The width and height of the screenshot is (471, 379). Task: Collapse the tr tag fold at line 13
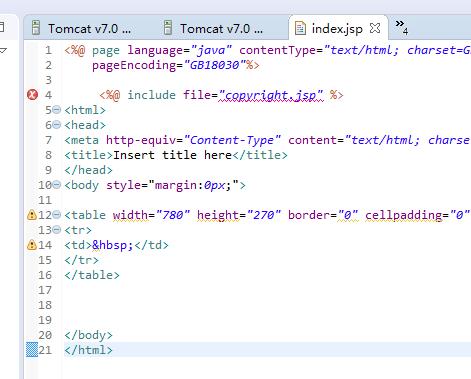click(57, 230)
